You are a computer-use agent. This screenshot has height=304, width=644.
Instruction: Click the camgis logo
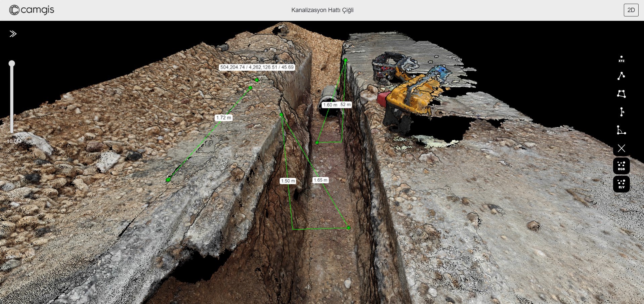tap(32, 10)
